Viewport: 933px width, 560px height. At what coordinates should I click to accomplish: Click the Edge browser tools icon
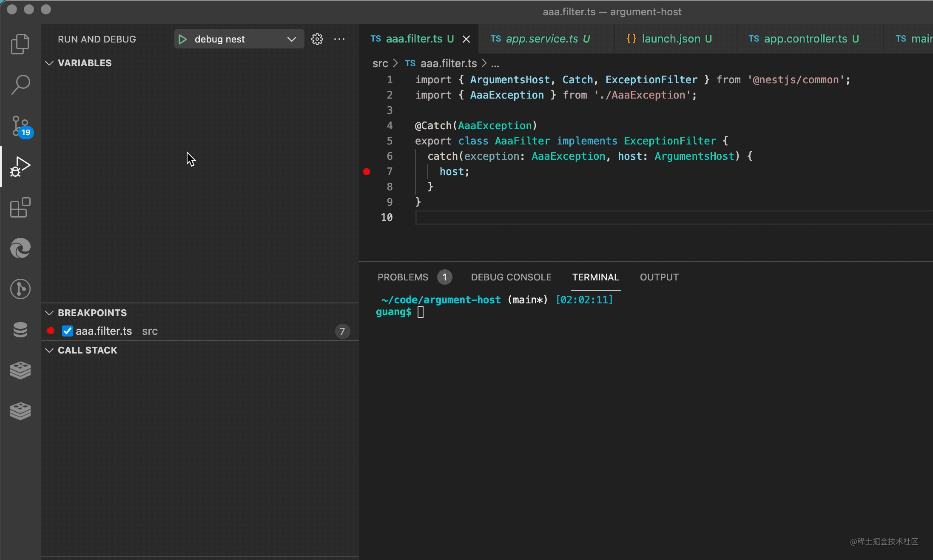pyautogui.click(x=20, y=248)
